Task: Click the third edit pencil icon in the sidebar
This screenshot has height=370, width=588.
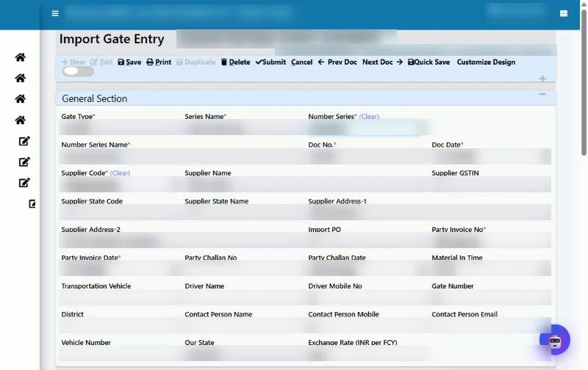Action: [24, 183]
